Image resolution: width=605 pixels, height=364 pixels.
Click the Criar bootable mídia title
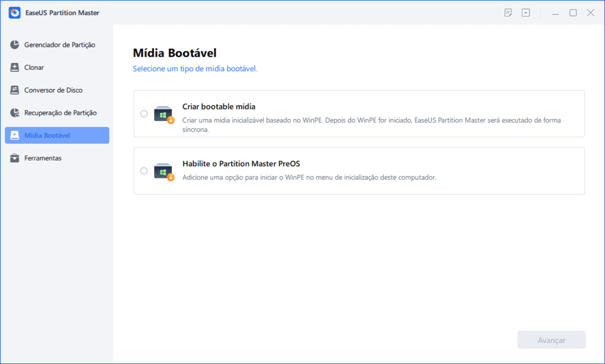(x=219, y=107)
